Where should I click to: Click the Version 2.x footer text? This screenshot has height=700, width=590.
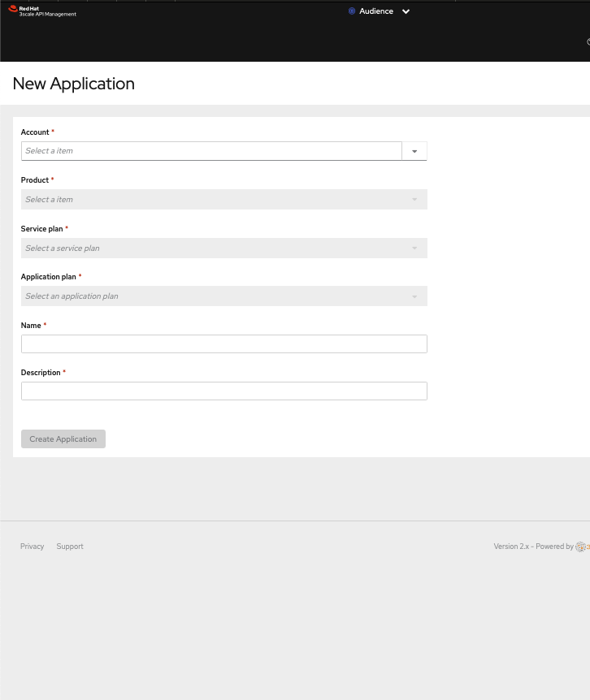tap(511, 547)
